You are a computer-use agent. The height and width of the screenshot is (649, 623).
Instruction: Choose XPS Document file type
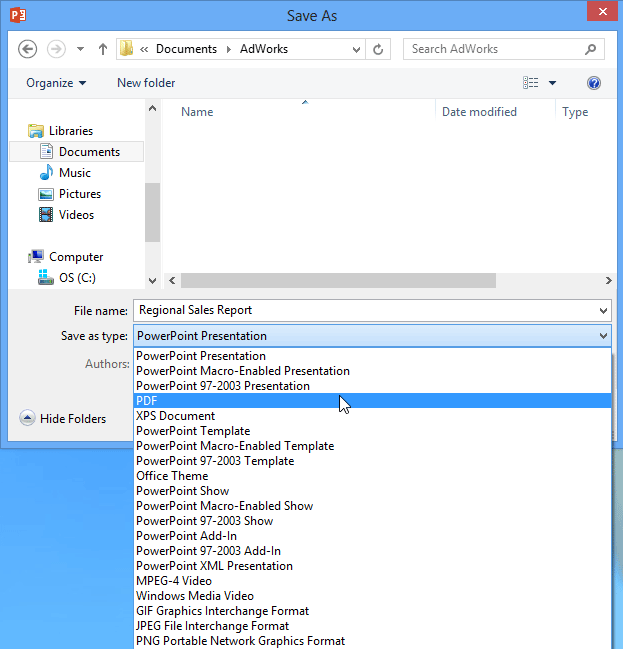373,416
